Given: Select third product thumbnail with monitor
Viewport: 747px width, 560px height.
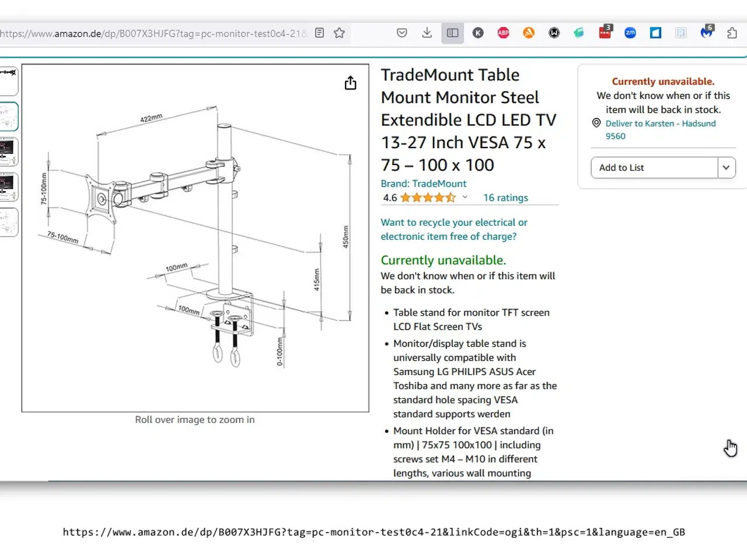Looking at the screenshot, I should pyautogui.click(x=8, y=152).
